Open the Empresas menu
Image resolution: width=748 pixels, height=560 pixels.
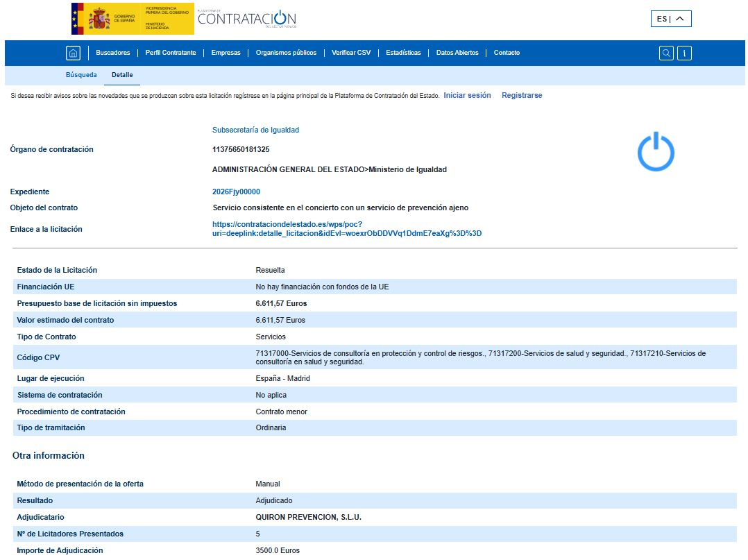[x=226, y=53]
